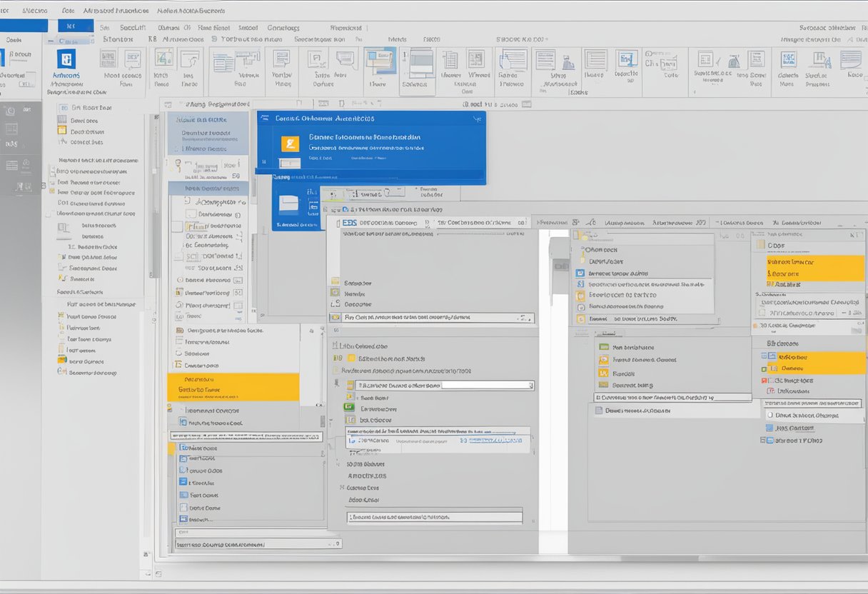Select the blue-highlighted button in the ribbon's middle
Screen dimensions: 868x594
tap(379, 63)
